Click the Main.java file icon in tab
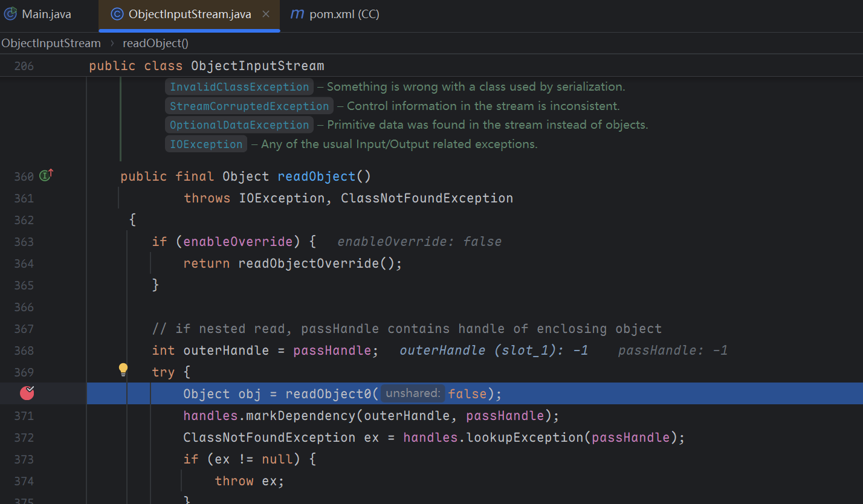The height and width of the screenshot is (504, 863). point(11,14)
